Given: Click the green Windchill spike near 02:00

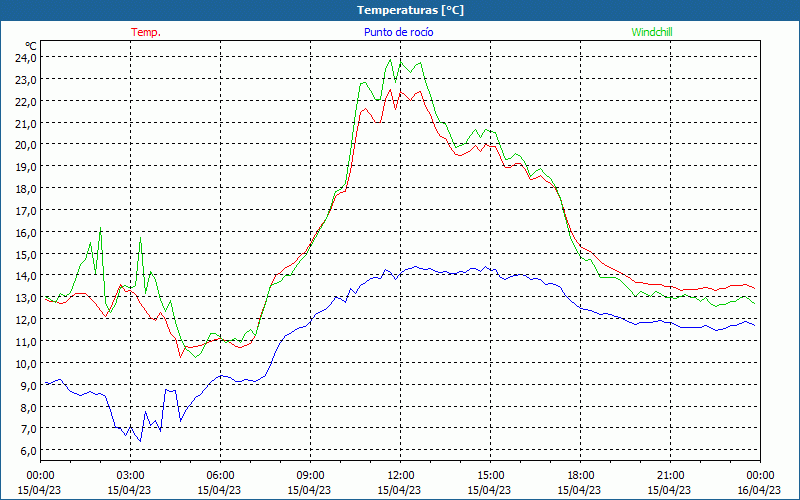Looking at the screenshot, I should (x=101, y=228).
